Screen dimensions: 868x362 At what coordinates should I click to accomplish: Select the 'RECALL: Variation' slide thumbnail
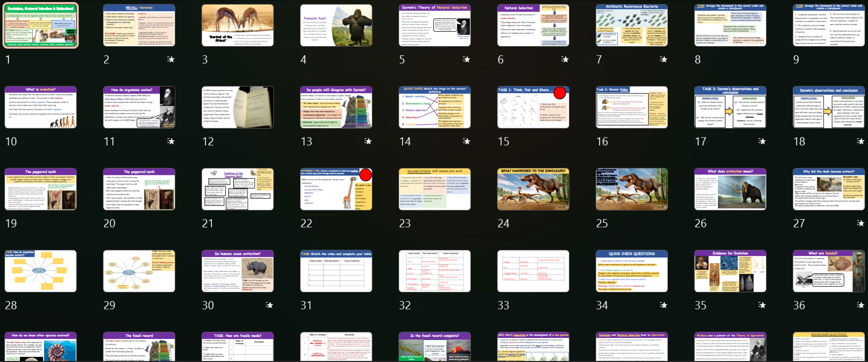[x=139, y=25]
